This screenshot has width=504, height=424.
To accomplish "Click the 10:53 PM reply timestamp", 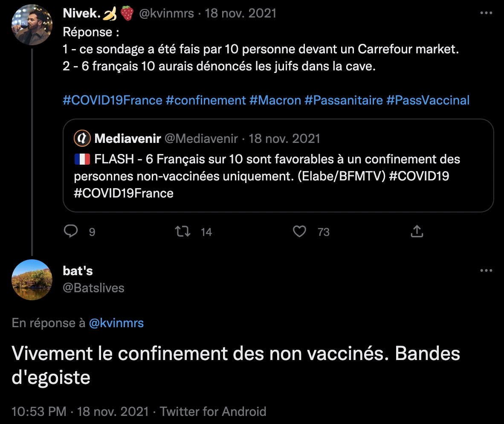I will pyautogui.click(x=39, y=412).
